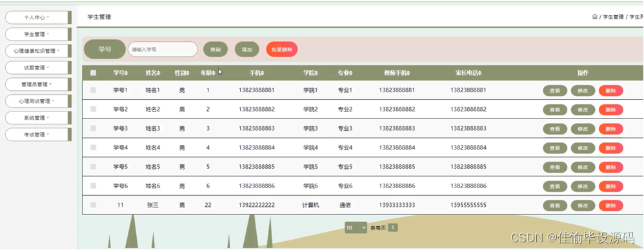
Task: Open the rows-per-page 10 dropdown
Action: click(356, 227)
